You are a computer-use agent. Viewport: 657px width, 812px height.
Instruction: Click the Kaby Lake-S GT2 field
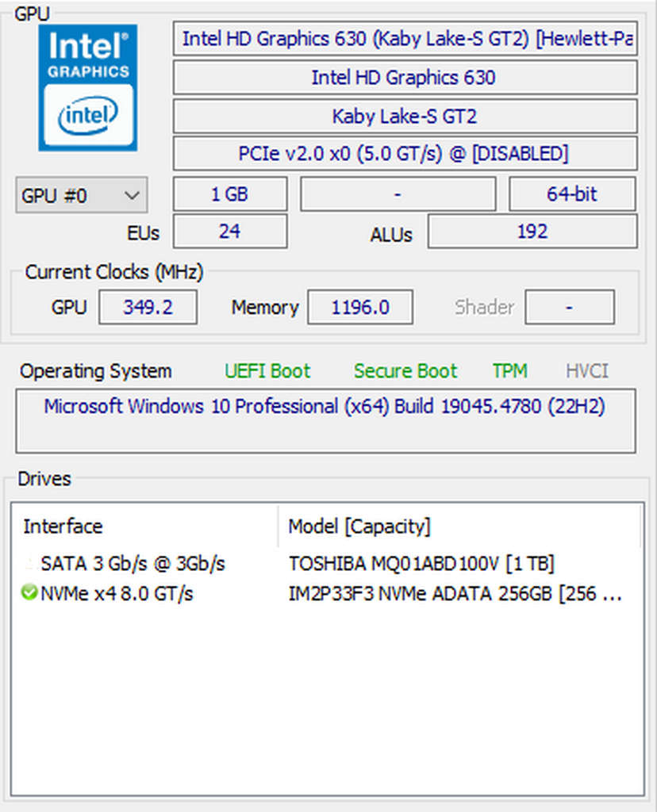click(x=405, y=116)
